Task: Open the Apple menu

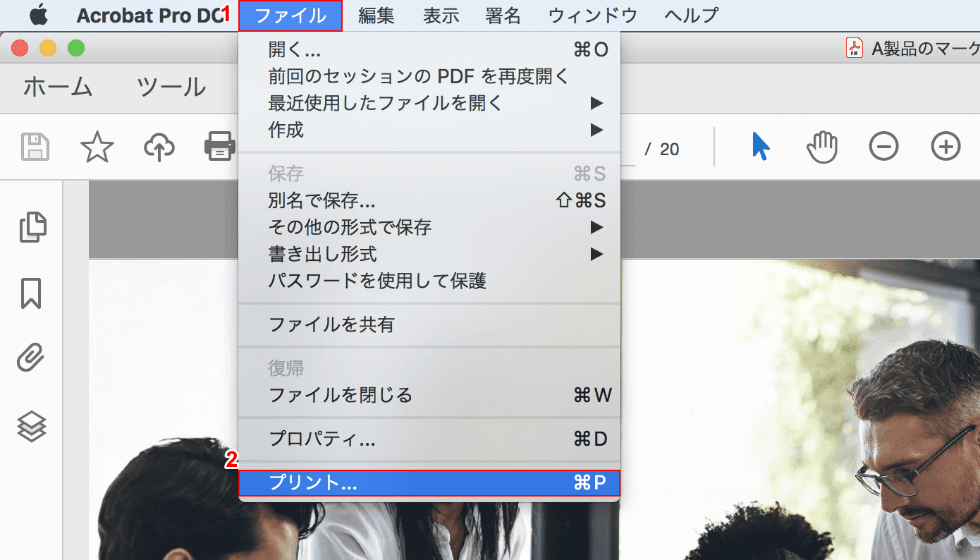Action: (39, 15)
